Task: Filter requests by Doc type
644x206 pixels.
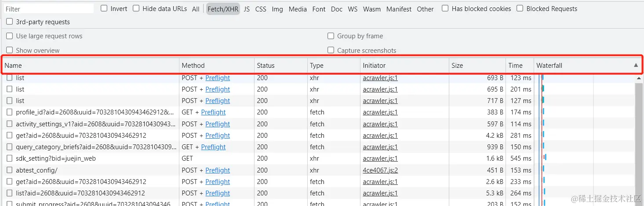Action: 337,9
